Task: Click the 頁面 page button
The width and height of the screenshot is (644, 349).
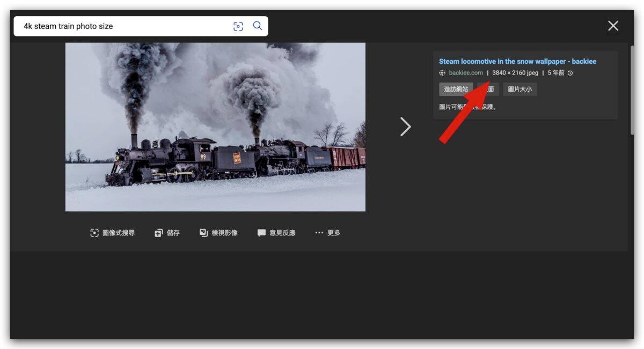Action: click(x=489, y=90)
